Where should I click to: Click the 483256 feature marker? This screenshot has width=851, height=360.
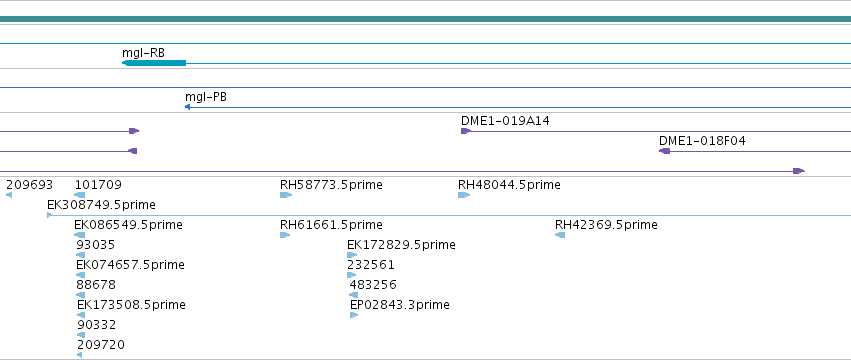click(x=353, y=295)
